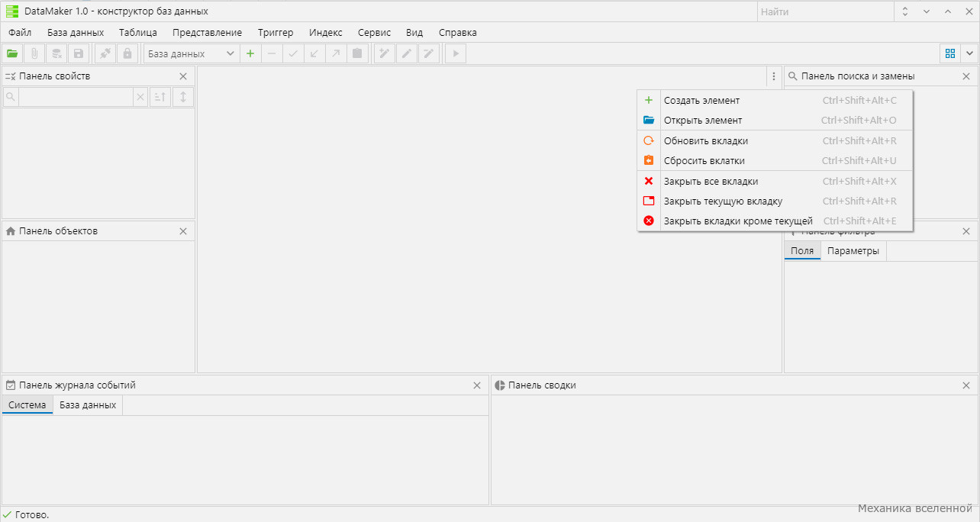
Task: Click the floppy disk save icon
Action: pyautogui.click(x=79, y=53)
